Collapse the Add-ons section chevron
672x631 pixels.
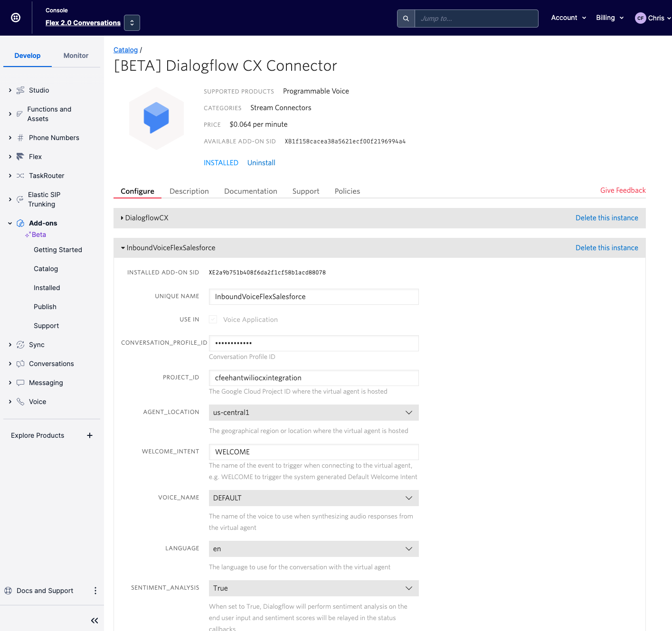tap(10, 223)
